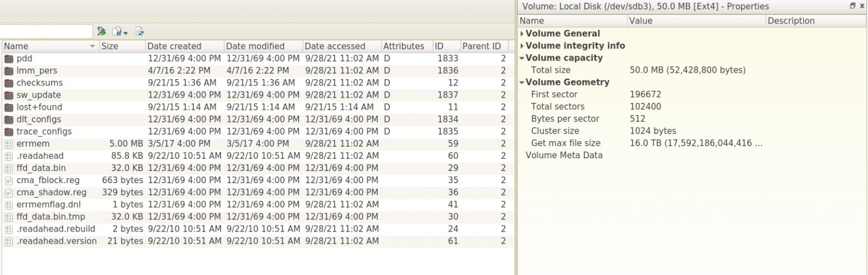
Task: Click the ID cell 1833 for pdd
Action: (x=448, y=58)
